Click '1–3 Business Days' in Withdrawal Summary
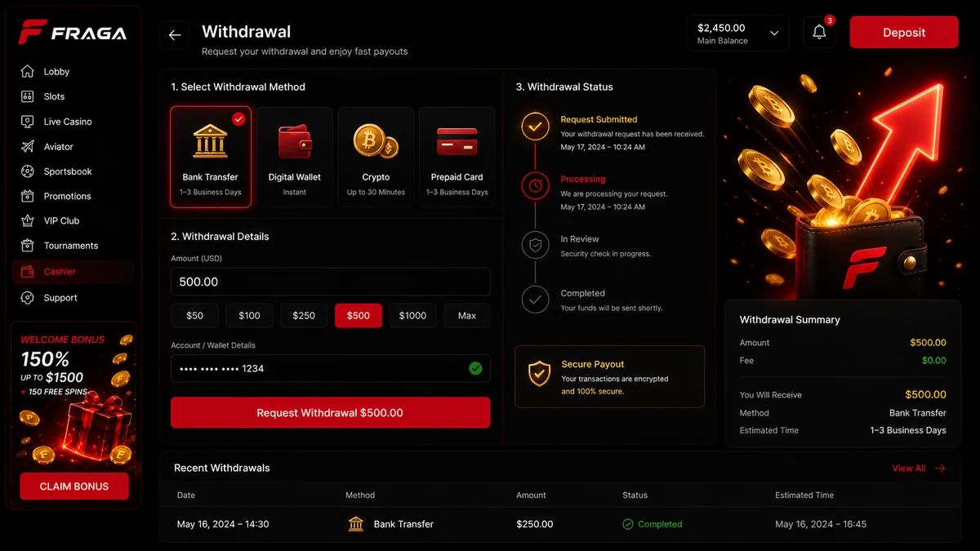The height and width of the screenshot is (551, 980). (x=908, y=430)
